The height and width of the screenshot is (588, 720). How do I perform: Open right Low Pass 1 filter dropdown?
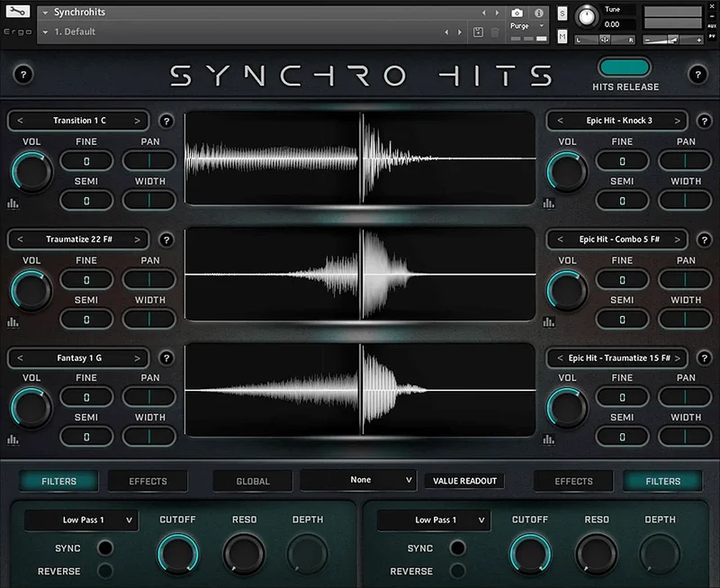(434, 520)
